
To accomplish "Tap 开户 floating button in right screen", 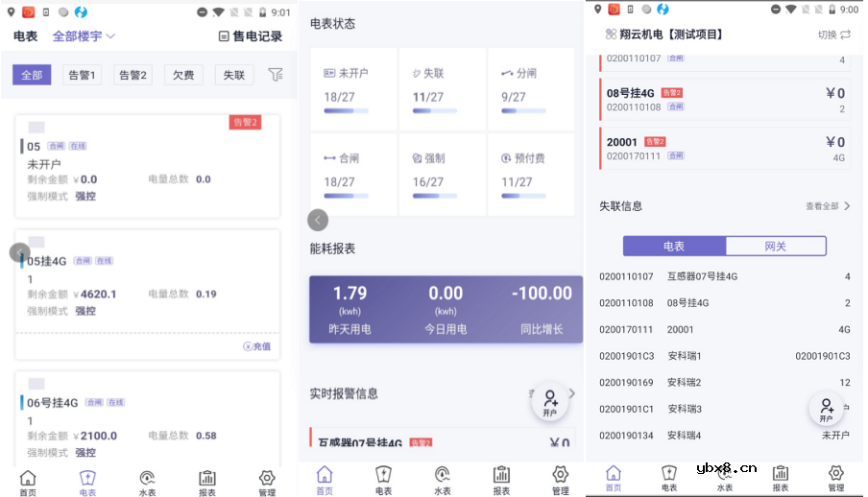I will (x=826, y=409).
